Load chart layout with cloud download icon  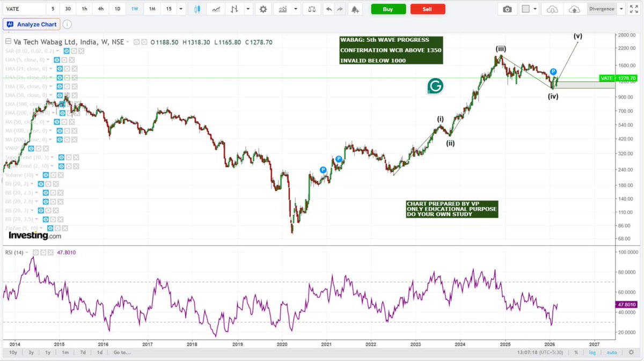(x=551, y=9)
